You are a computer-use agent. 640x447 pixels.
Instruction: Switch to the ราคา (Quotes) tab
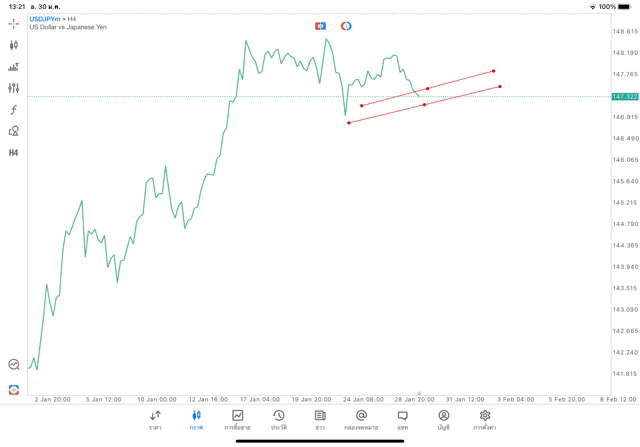click(155, 419)
